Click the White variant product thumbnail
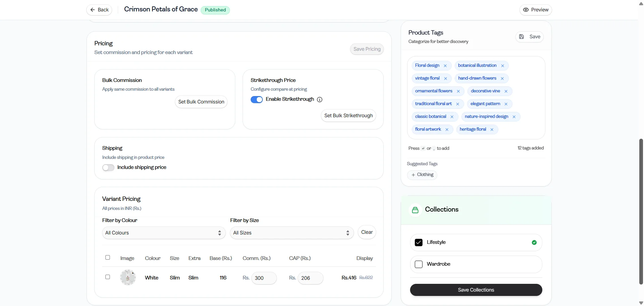Image resolution: width=644 pixels, height=306 pixels. pyautogui.click(x=128, y=277)
